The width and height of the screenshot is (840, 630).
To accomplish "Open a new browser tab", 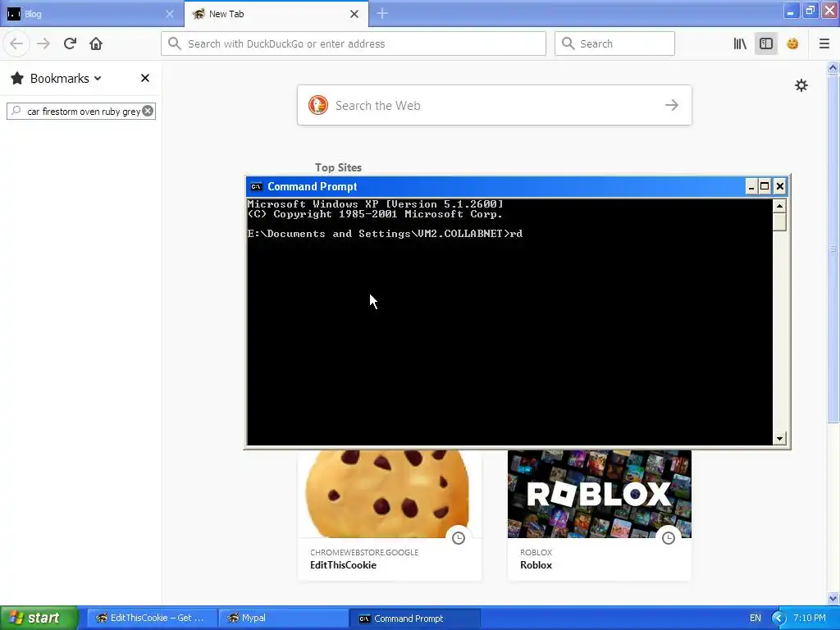I will tap(382, 13).
